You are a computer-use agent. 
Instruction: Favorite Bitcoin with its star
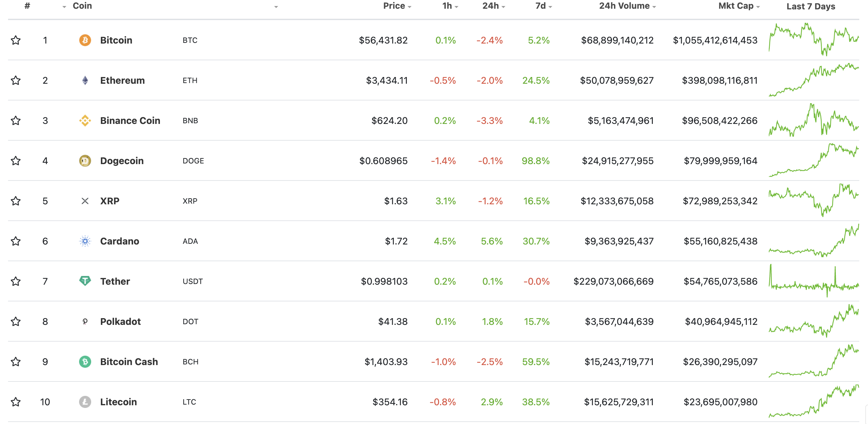15,40
